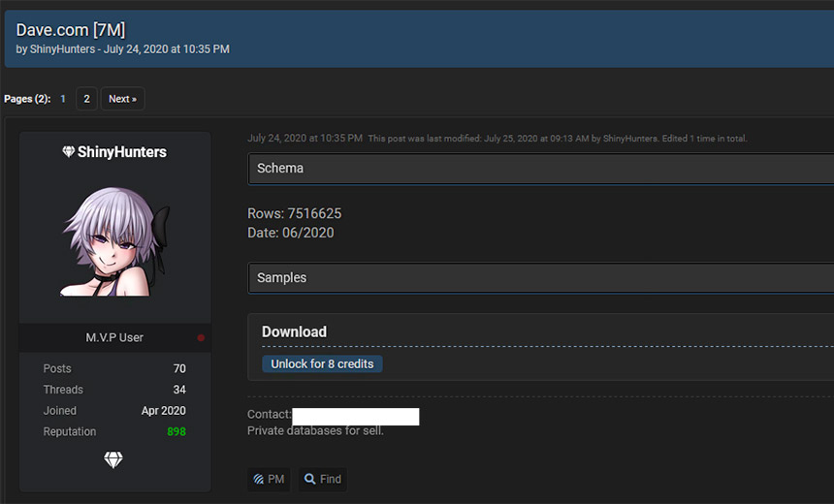Click the Pages (2) label
The image size is (834, 504).
click(27, 99)
